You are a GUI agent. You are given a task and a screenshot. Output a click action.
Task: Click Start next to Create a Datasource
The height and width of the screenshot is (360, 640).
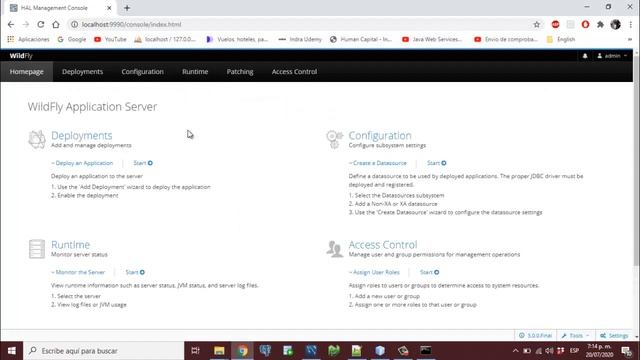(x=437, y=163)
